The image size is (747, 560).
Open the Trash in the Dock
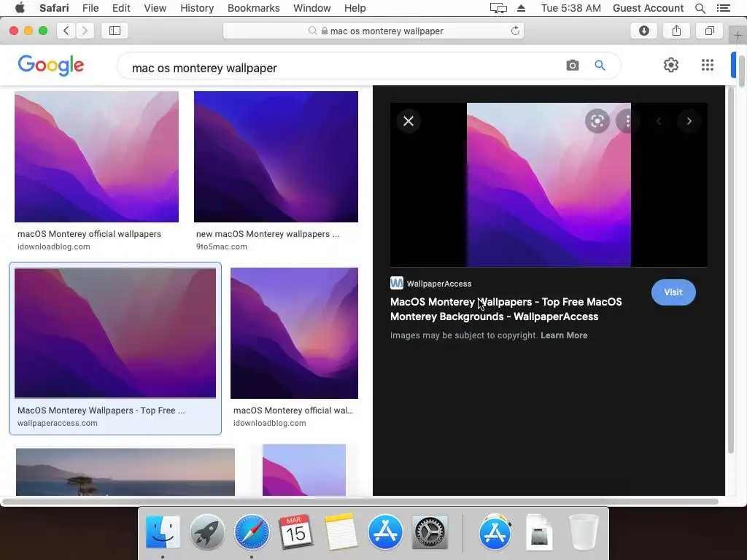(x=584, y=532)
